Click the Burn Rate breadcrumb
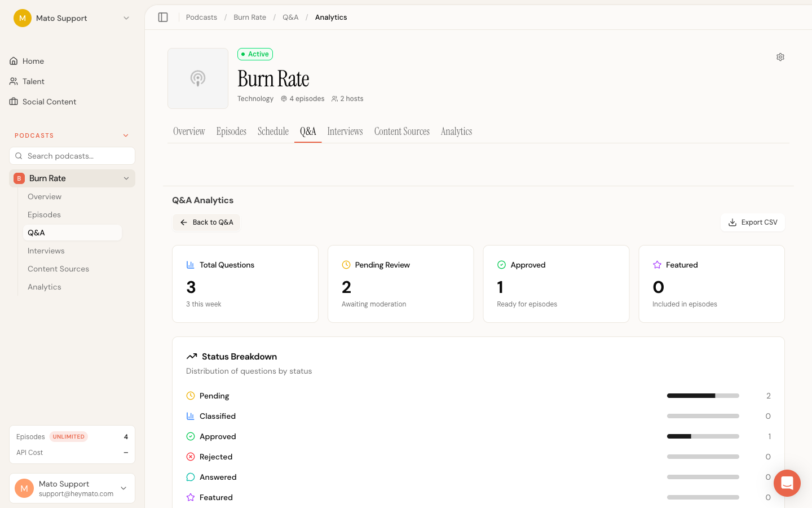812x508 pixels. click(x=250, y=17)
